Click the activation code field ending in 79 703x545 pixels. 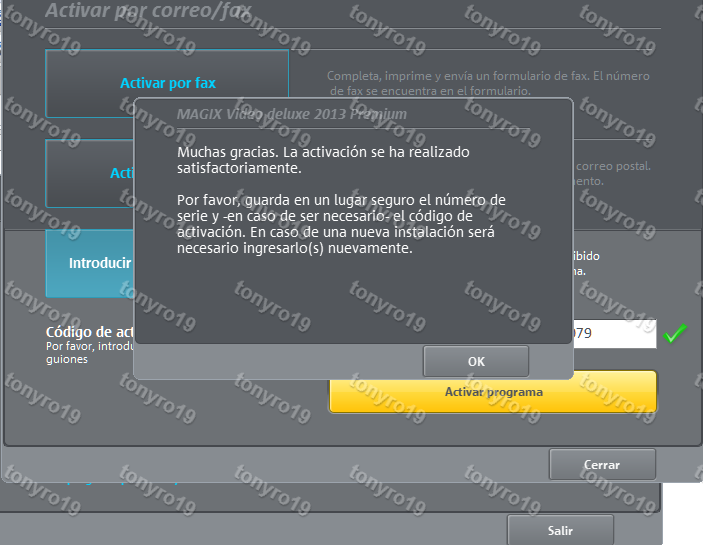(615, 333)
